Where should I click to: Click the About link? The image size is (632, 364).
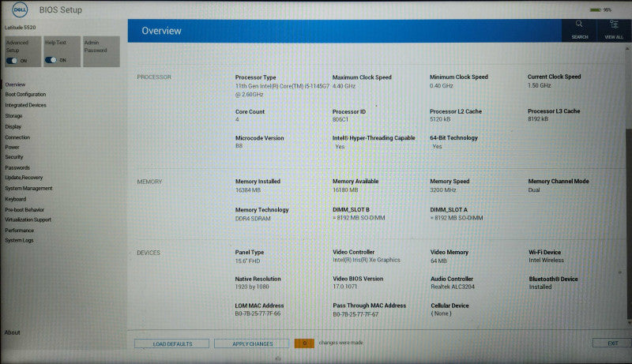pos(12,332)
